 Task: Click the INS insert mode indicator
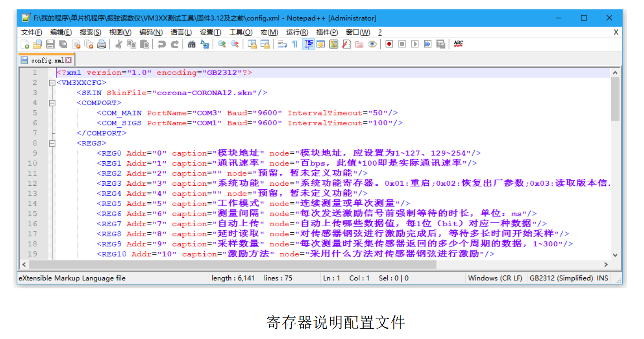coord(602,278)
